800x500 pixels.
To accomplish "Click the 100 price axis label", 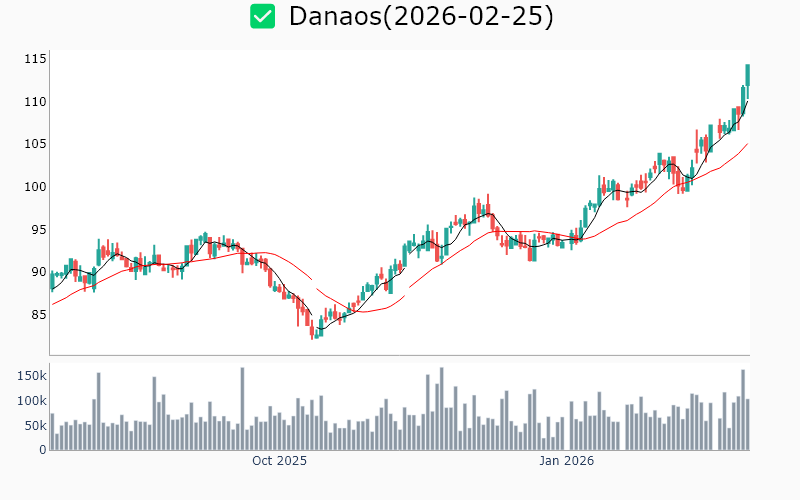I will (x=36, y=187).
